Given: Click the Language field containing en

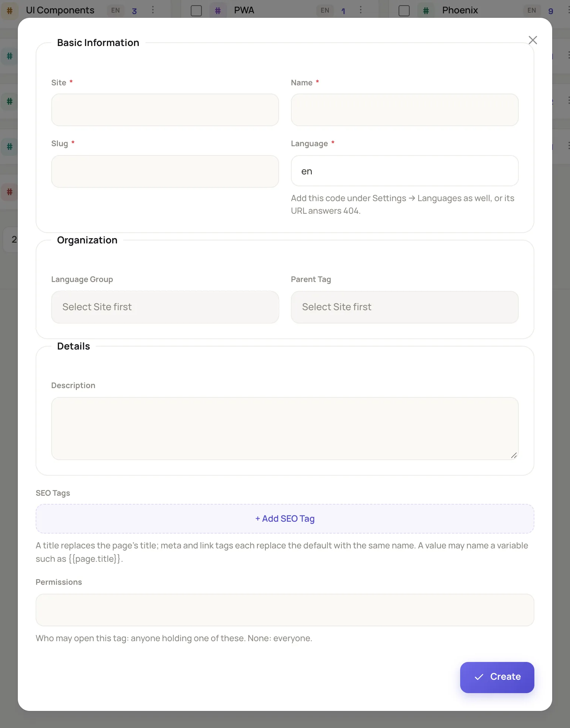Looking at the screenshot, I should tap(405, 171).
